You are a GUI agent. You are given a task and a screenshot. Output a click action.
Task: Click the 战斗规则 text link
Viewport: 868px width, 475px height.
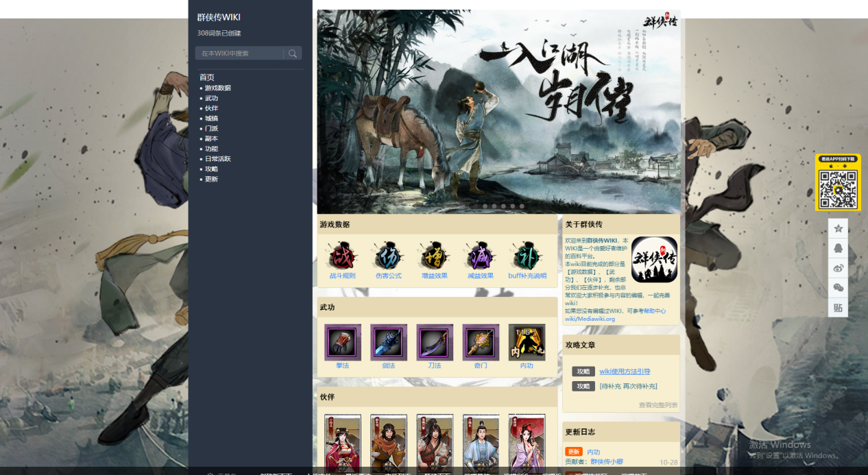coord(342,276)
